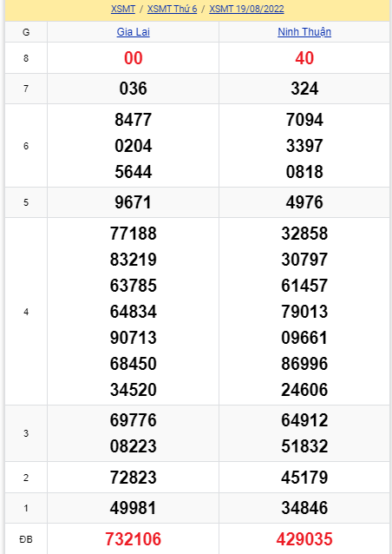Select Ninh Thuận special prize 429035
Screen dimensions: 392x554
(304, 539)
